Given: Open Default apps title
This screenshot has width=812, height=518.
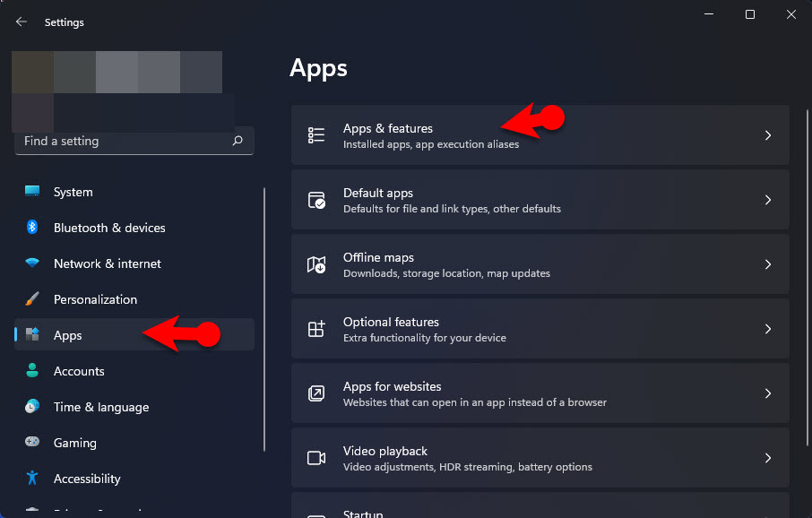Looking at the screenshot, I should 378,193.
